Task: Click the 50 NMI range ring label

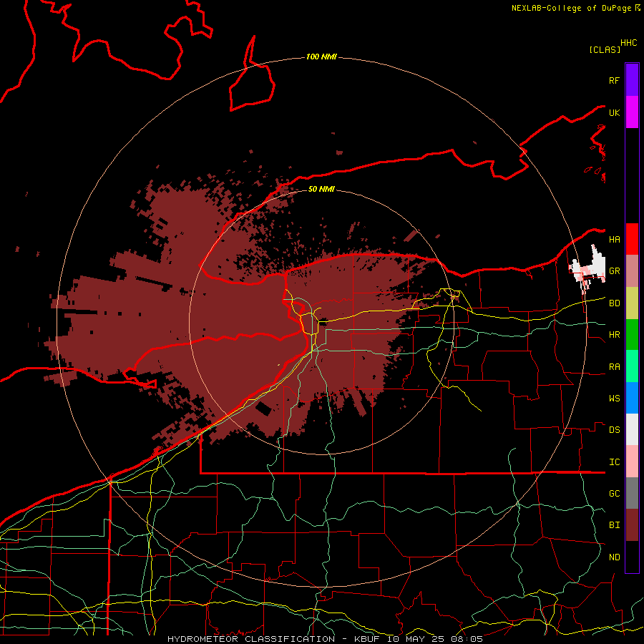Action: [321, 189]
